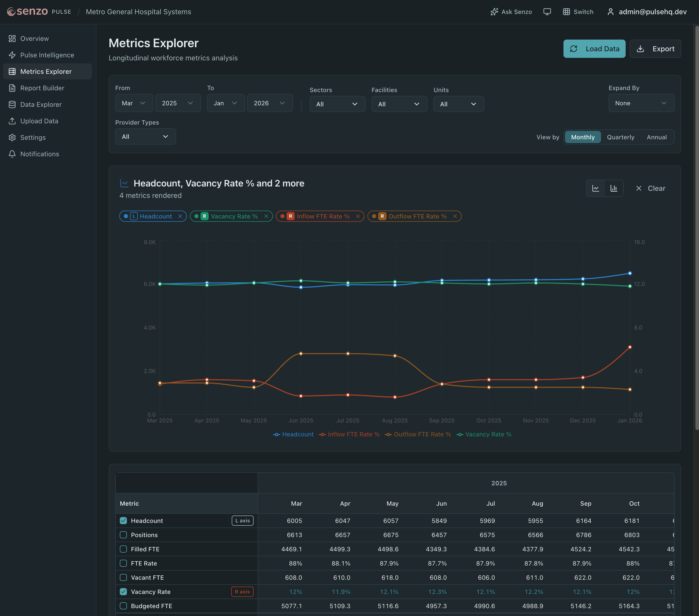This screenshot has width=699, height=616.
Task: Open the Sectors filter dropdown
Action: pyautogui.click(x=337, y=104)
